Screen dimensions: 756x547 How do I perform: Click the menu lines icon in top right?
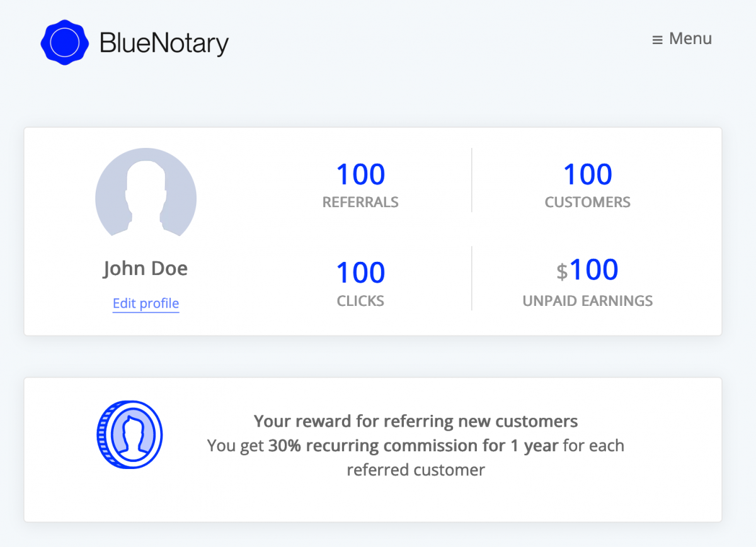[x=657, y=38]
